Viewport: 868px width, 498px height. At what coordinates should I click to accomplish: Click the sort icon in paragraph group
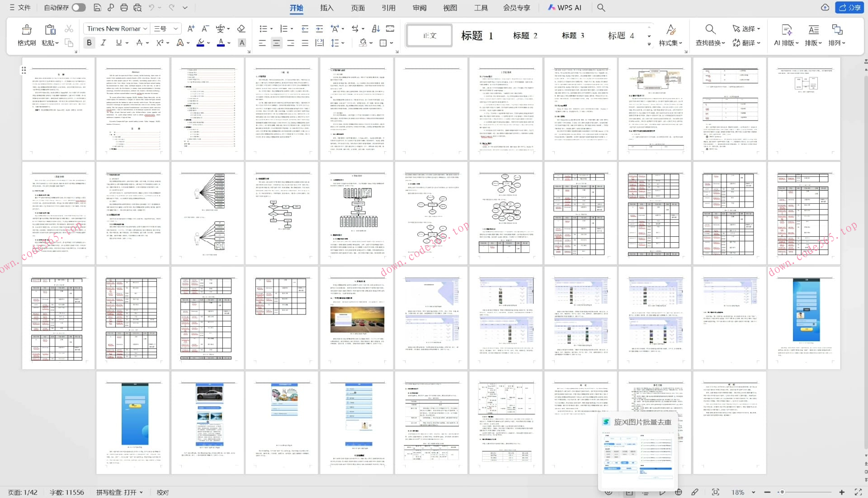pos(376,28)
